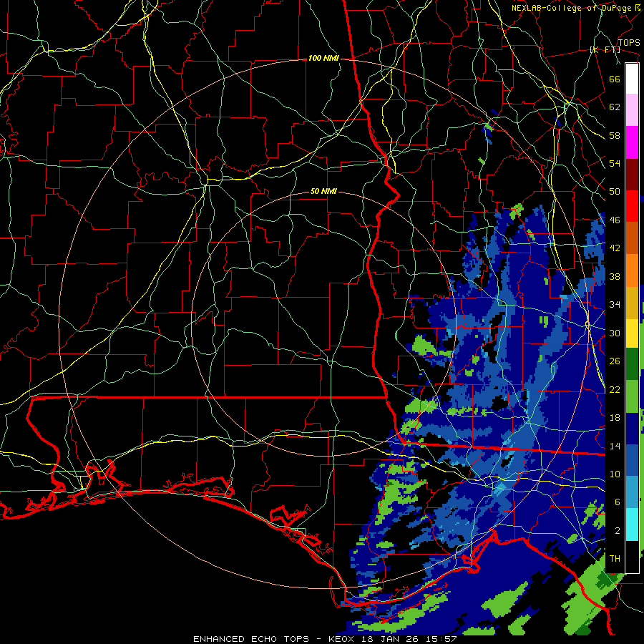Select the 58 legend value
Image resolution: width=644 pixels, height=644 pixels.
click(615, 135)
